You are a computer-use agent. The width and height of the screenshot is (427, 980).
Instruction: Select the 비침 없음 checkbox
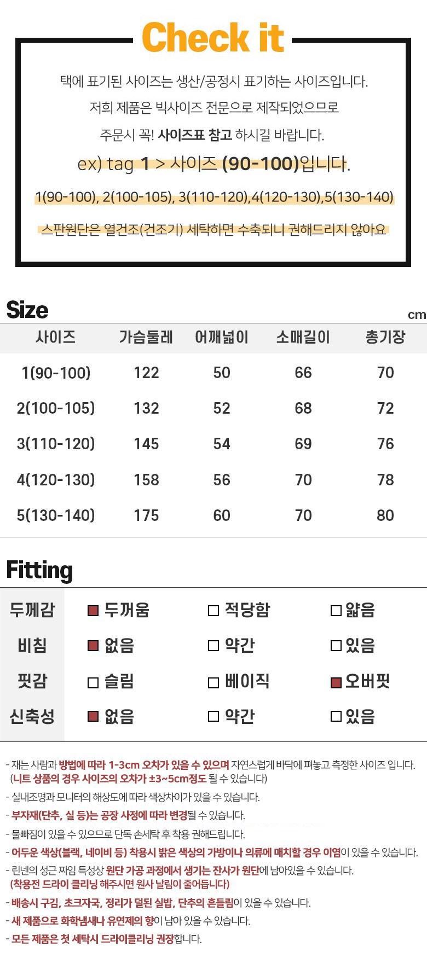point(93,646)
